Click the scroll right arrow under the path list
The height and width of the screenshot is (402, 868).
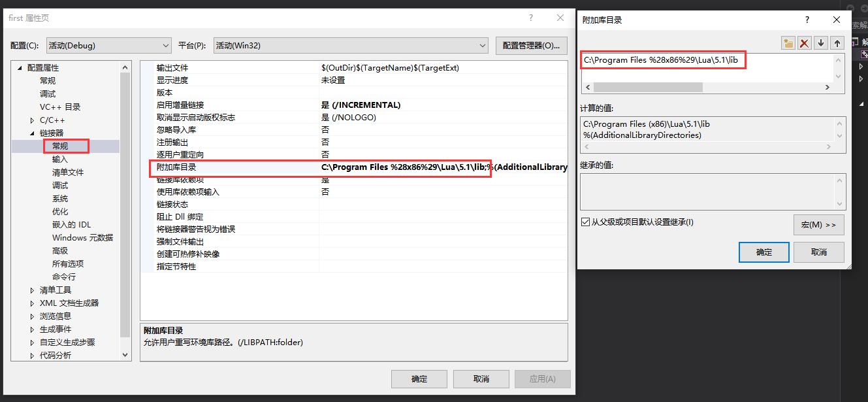click(828, 88)
